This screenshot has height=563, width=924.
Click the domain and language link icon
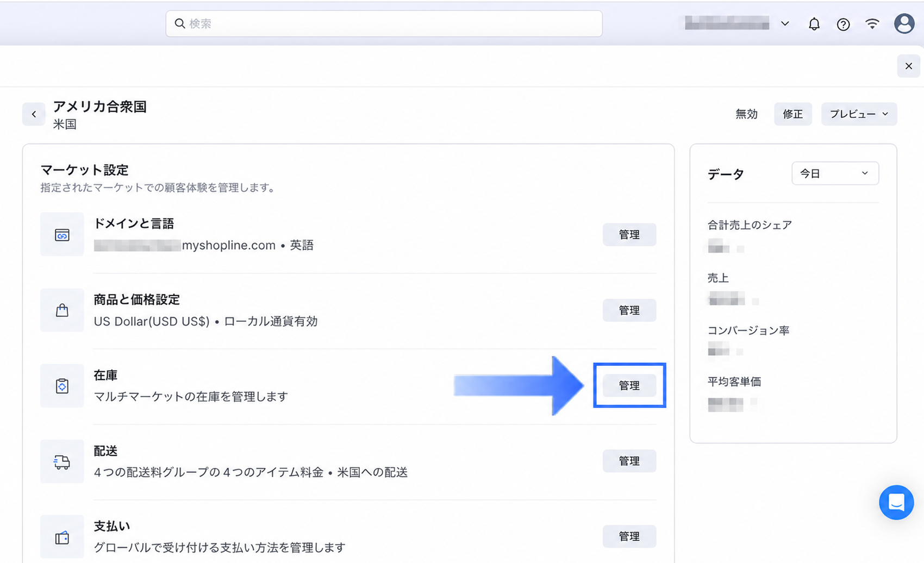pyautogui.click(x=62, y=234)
